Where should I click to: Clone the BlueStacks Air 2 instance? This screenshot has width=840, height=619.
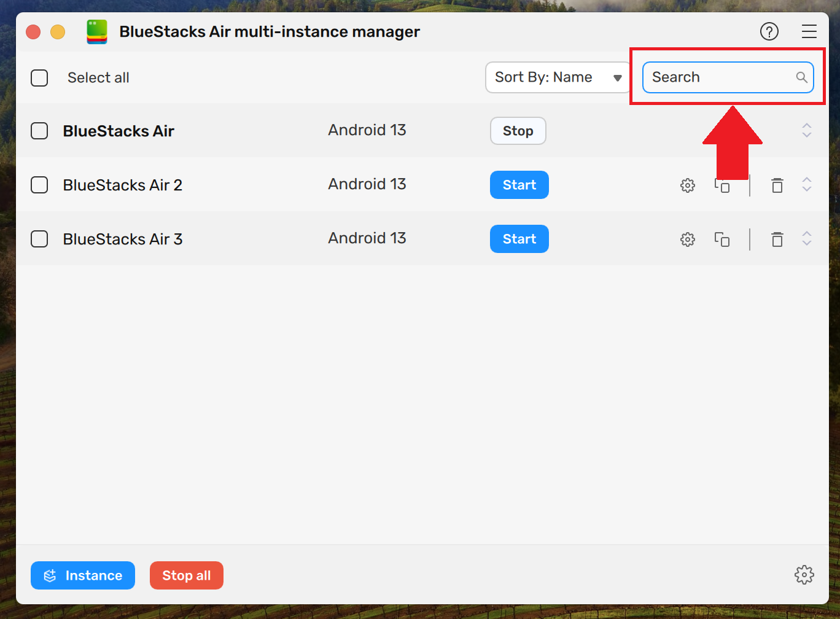(722, 185)
